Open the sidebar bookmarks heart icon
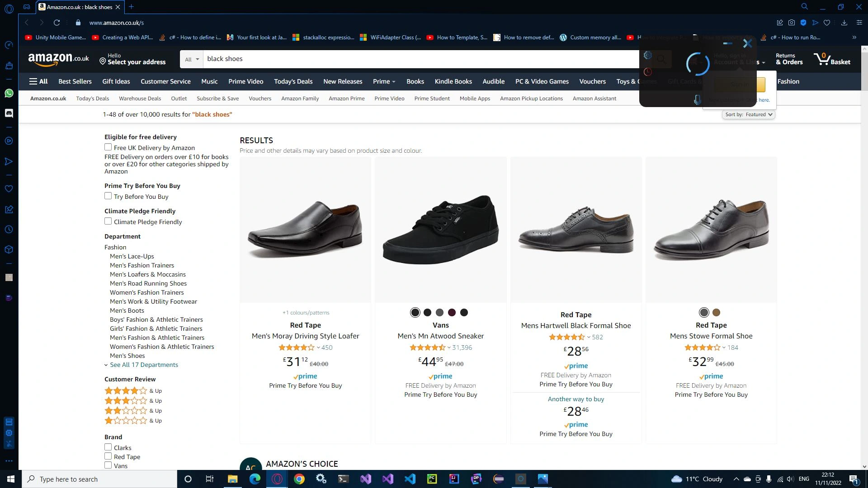The width and height of the screenshot is (868, 488). tap(9, 189)
